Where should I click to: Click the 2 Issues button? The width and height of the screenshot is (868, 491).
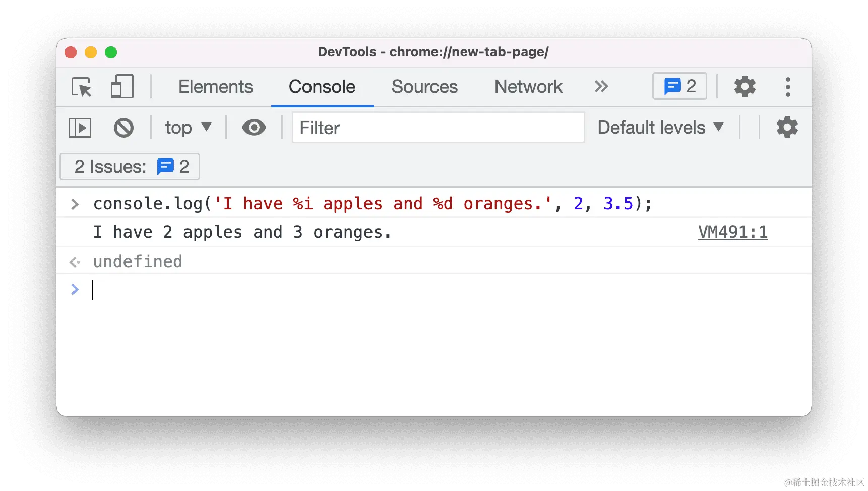click(130, 167)
